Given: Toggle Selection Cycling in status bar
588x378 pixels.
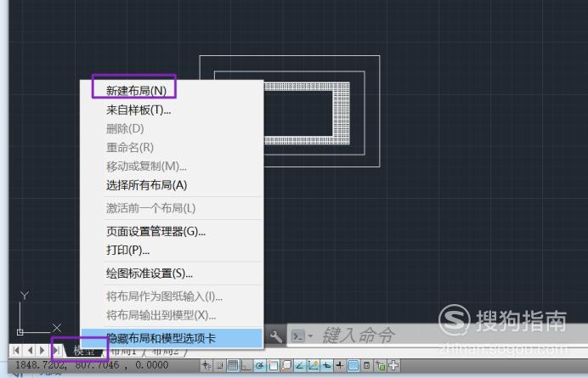Looking at the screenshot, I should point(381,365).
